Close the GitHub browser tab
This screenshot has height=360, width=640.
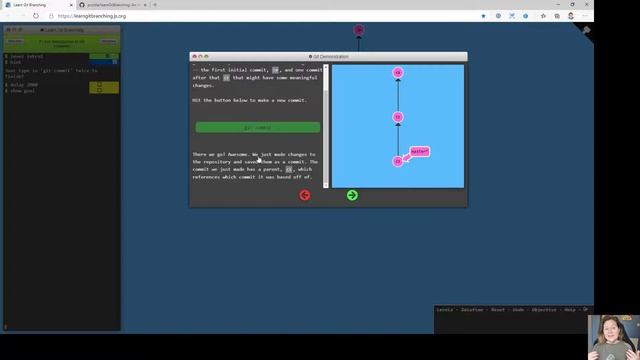145,5
